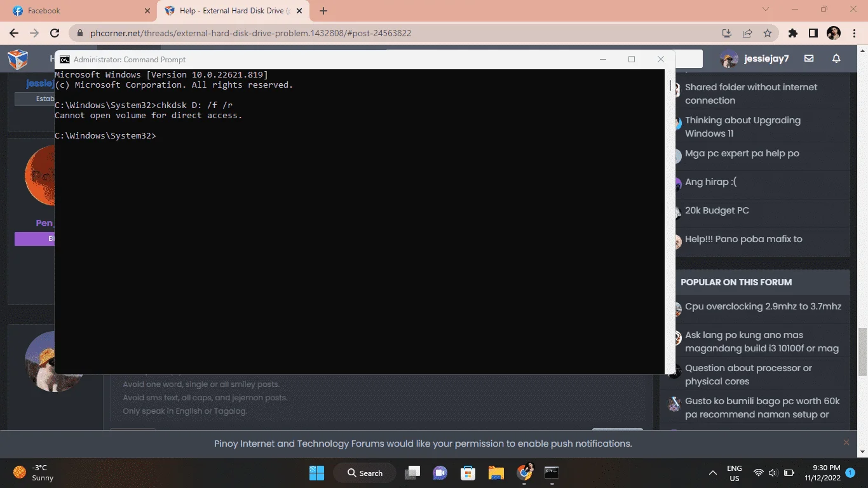Viewport: 868px width, 488px height.
Task: Close the Facebook tab
Action: [147, 11]
